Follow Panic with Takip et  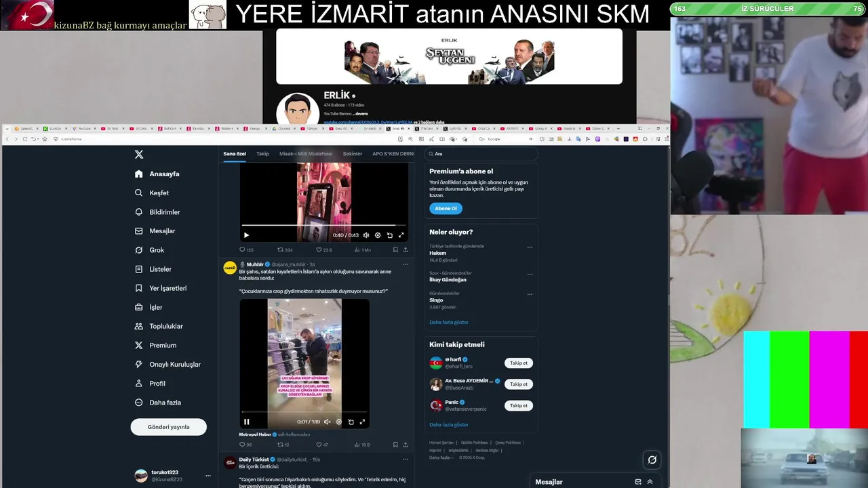coord(519,405)
